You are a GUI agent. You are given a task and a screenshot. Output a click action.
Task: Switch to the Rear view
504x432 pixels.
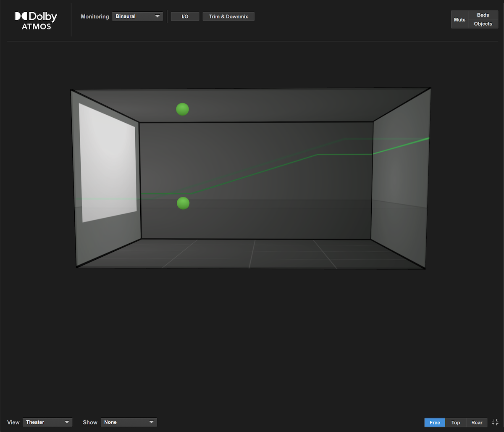477,422
